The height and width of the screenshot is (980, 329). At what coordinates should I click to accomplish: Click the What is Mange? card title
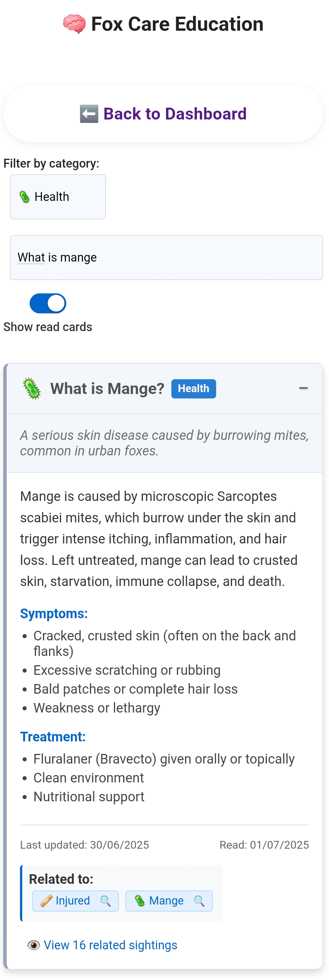coord(107,388)
